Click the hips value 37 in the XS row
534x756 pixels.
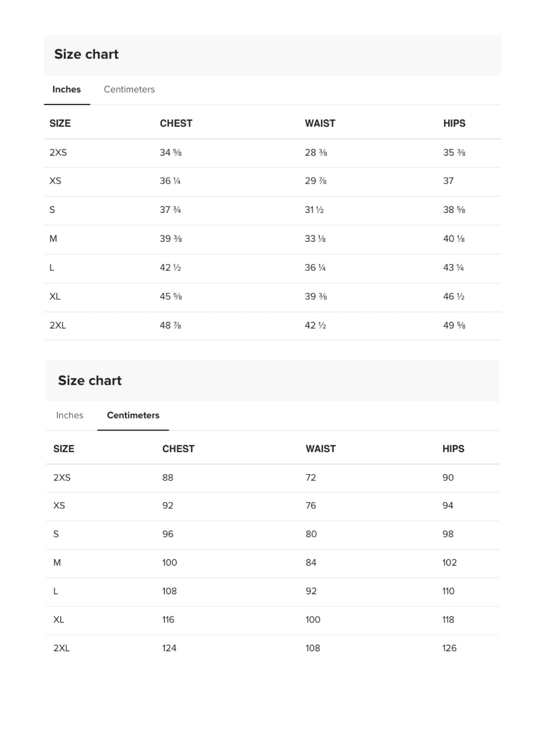448,181
